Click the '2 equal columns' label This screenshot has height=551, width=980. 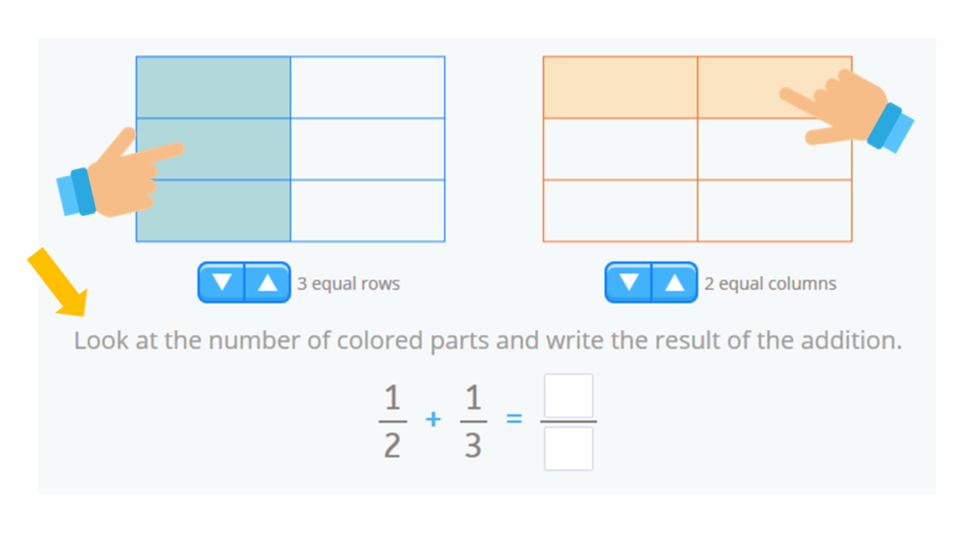tap(770, 283)
